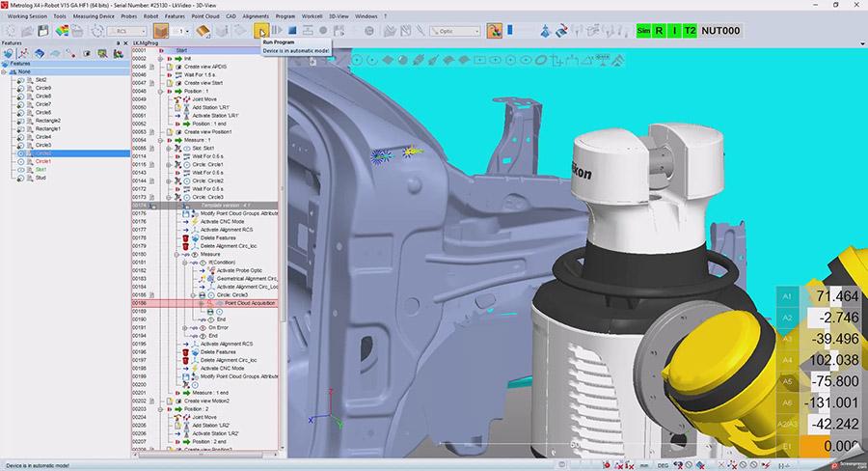
Task: Click the robot mode icon right of Optic
Action: pos(494,31)
